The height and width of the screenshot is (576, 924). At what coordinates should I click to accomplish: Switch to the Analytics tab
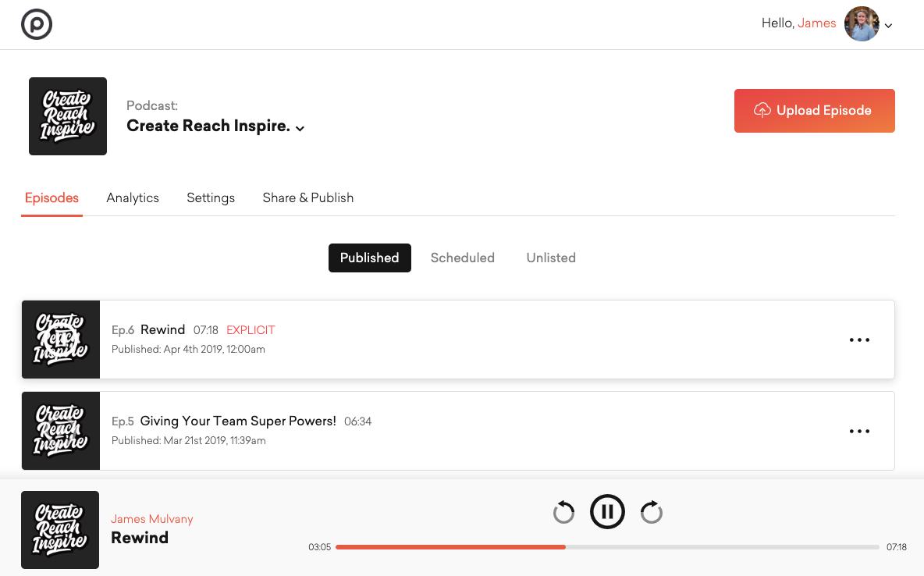coord(133,198)
